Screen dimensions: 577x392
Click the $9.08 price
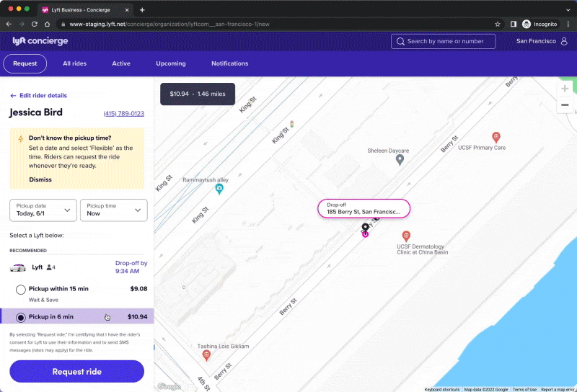(138, 289)
